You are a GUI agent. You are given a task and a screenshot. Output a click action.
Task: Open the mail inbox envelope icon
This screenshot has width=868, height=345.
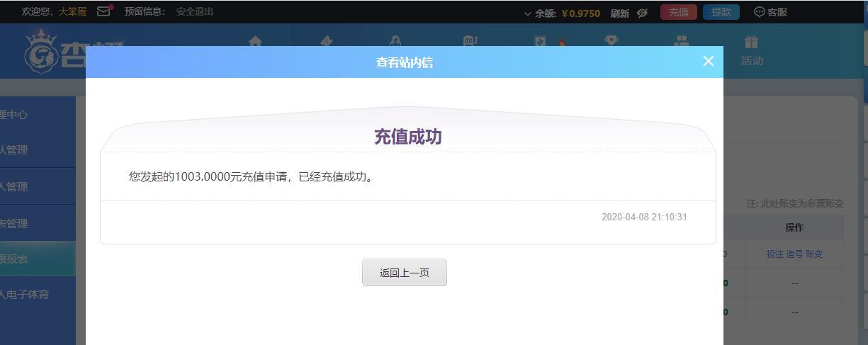pyautogui.click(x=103, y=11)
